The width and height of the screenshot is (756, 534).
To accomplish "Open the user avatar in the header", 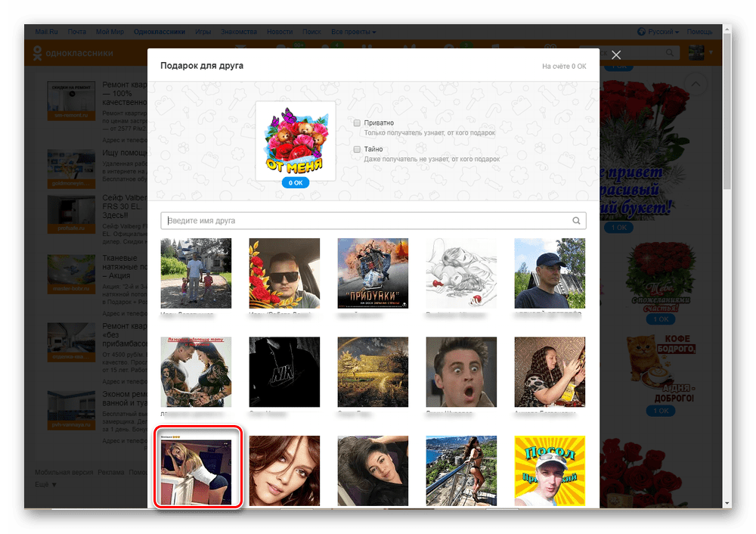I will pos(696,52).
